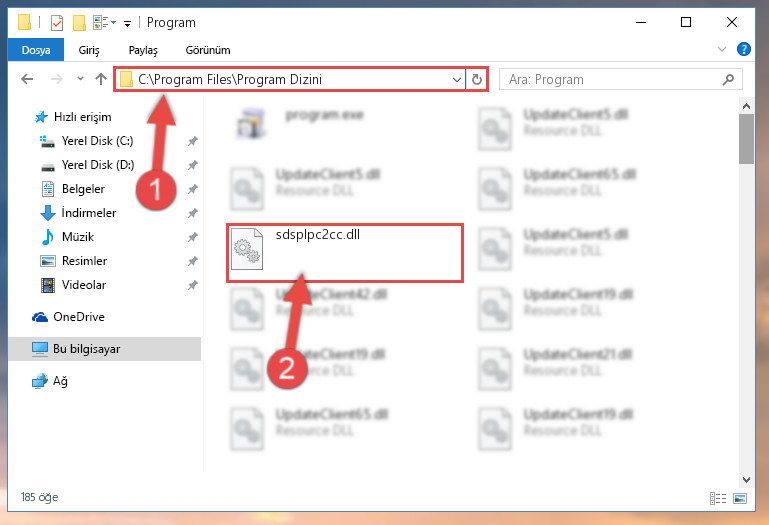Expand the ribbon with the chevron
The image size is (769, 525).
722,49
